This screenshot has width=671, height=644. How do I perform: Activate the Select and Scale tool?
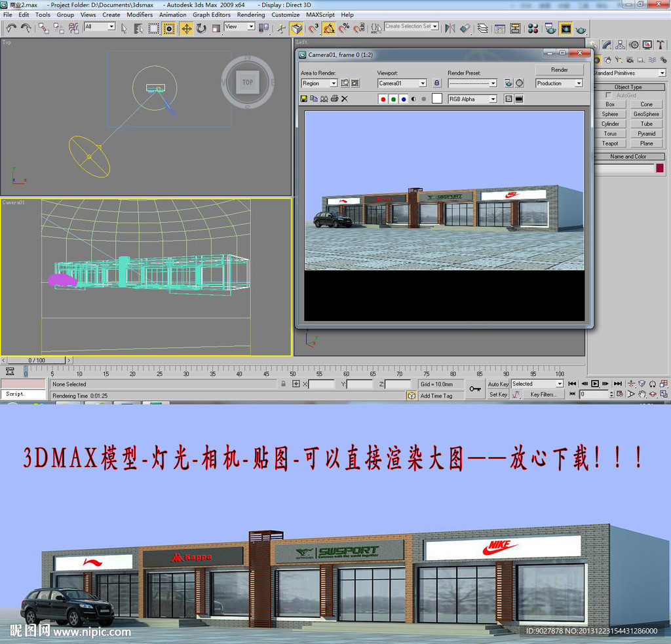216,29
